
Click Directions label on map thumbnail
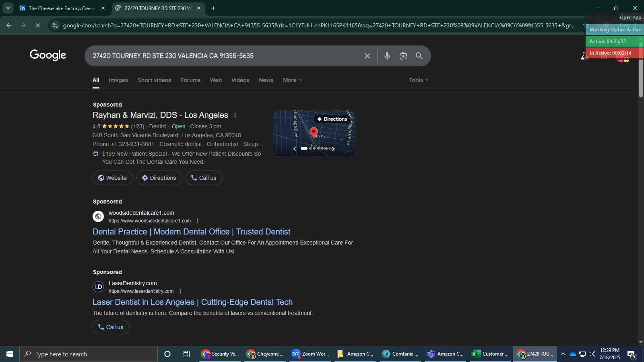(x=332, y=119)
